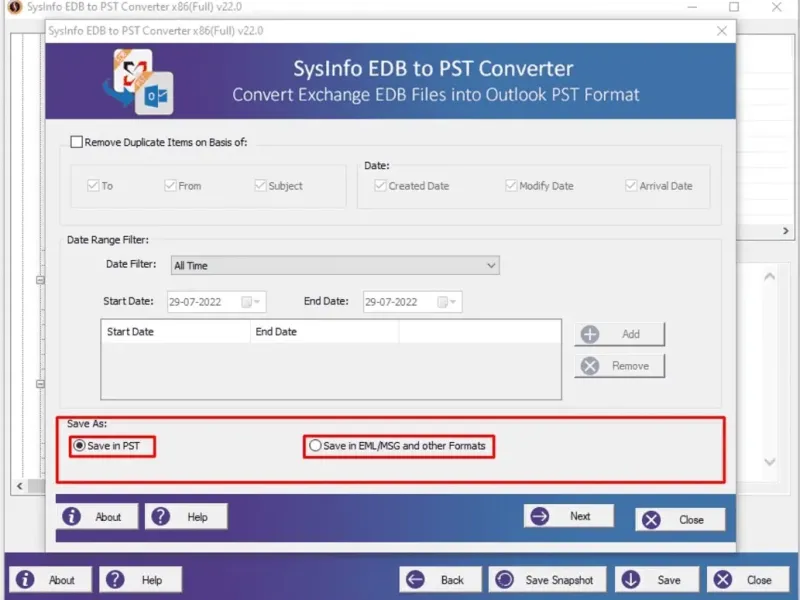
Task: Click the Add date range button
Action: point(619,334)
